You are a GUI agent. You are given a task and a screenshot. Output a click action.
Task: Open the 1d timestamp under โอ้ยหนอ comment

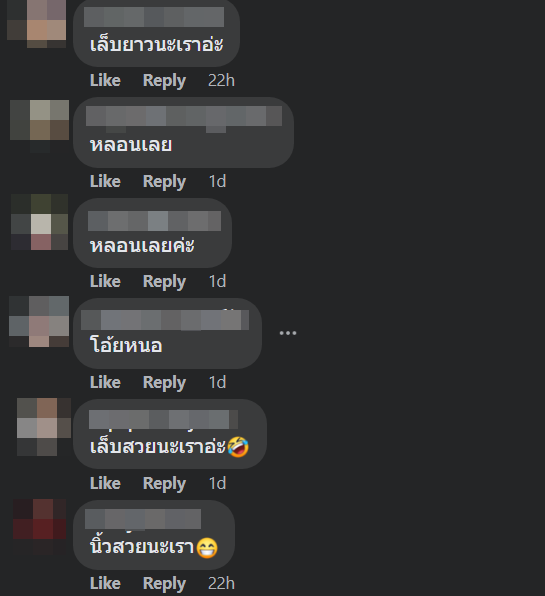click(x=217, y=382)
